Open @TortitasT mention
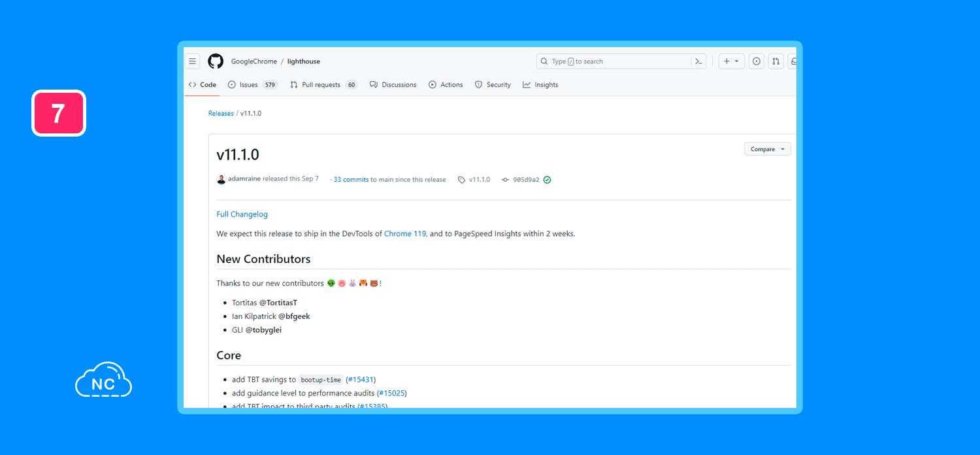Image resolution: width=980 pixels, height=455 pixels. (278, 303)
